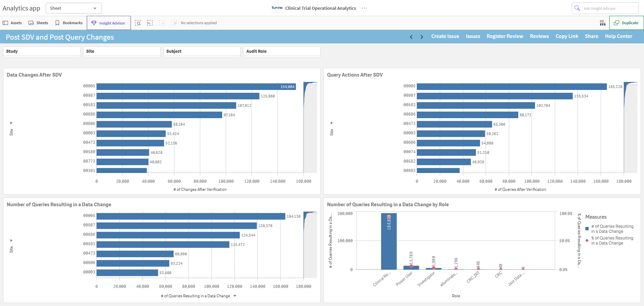Select the Clinical Re... bar in Role chart
The width and height of the screenshot is (644, 306).
coord(389,241)
